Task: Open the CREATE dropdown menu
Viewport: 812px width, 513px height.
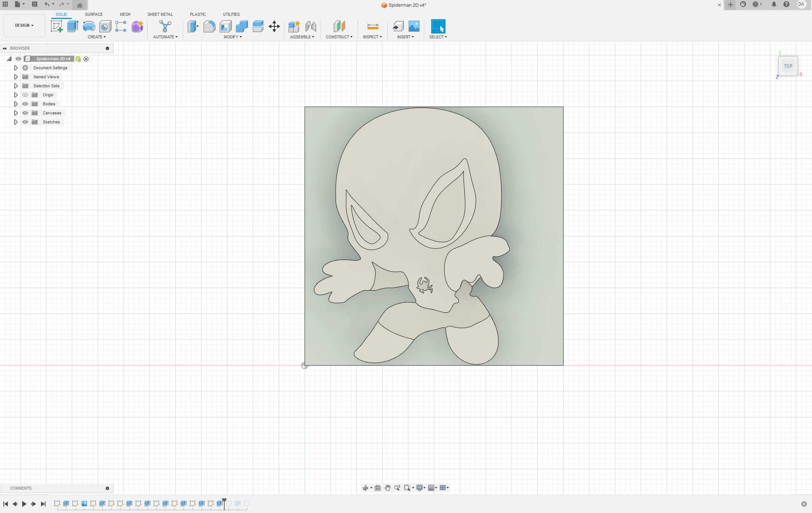Action: pos(97,37)
